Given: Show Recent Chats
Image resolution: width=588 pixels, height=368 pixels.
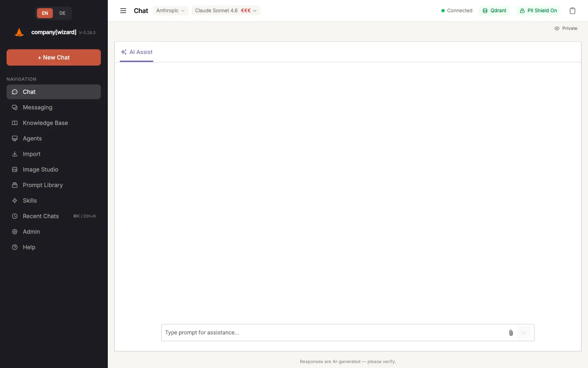Looking at the screenshot, I should tap(53, 216).
